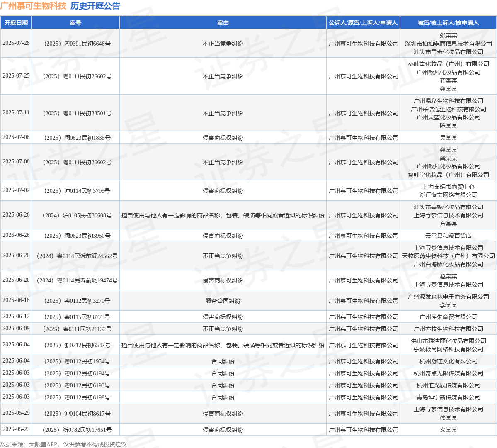Select date cell 2025-07-02
The image size is (497, 448).
[16, 190]
